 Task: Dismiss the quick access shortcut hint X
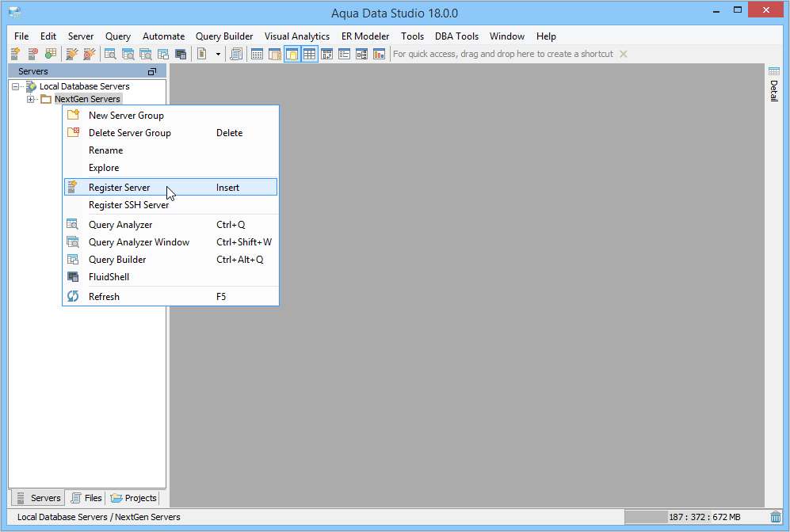(624, 54)
